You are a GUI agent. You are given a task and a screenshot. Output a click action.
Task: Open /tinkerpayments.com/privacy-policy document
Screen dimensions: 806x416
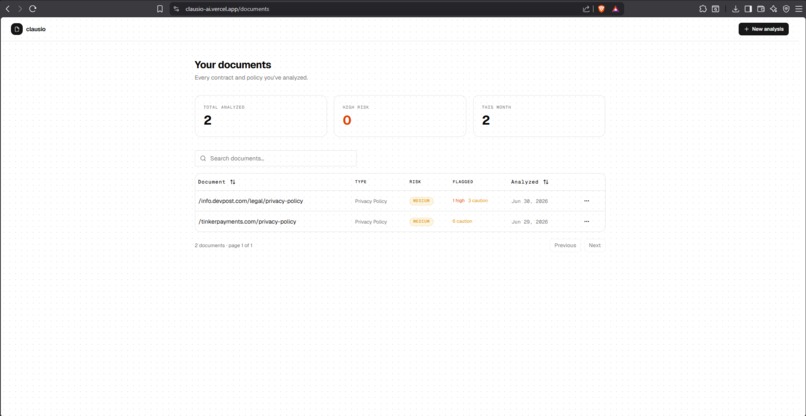click(247, 222)
